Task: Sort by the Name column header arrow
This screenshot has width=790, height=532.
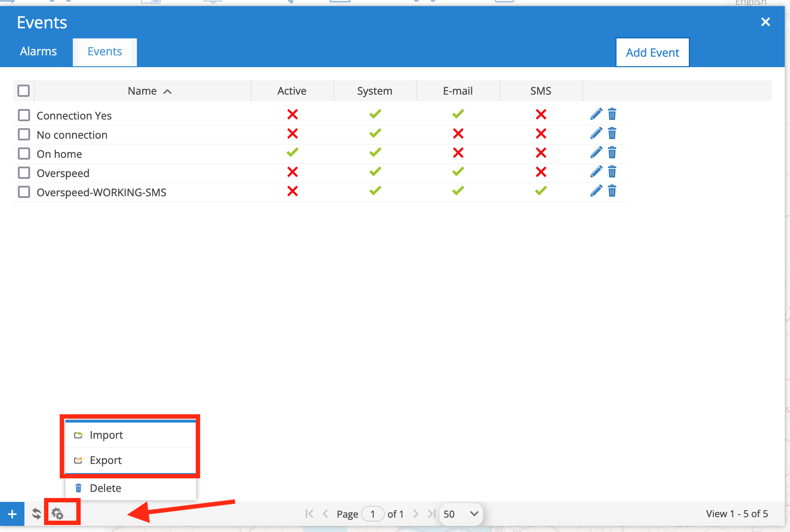Action: click(167, 92)
